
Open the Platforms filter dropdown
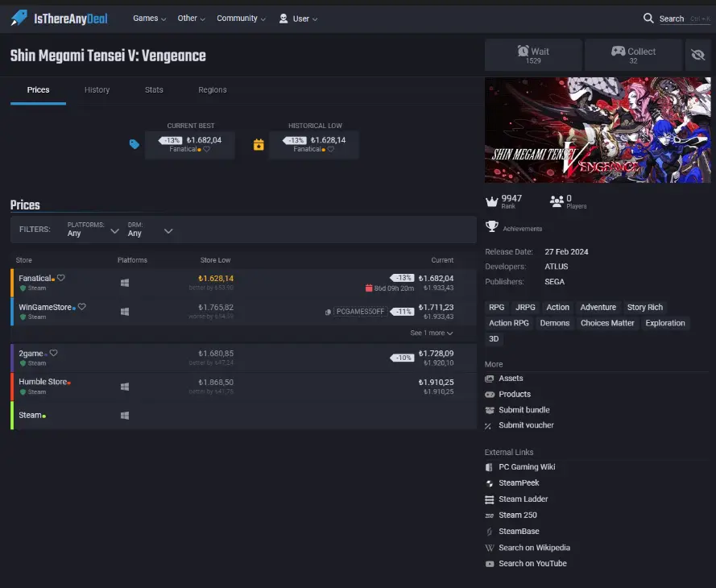pyautogui.click(x=93, y=230)
